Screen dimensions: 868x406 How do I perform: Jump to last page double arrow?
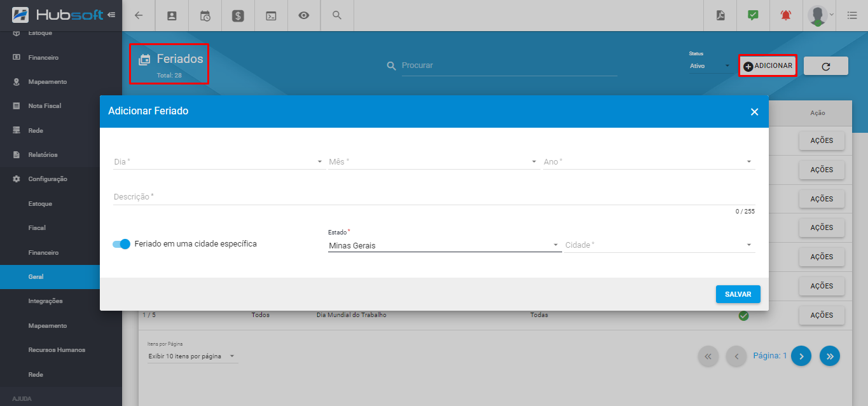pyautogui.click(x=830, y=356)
